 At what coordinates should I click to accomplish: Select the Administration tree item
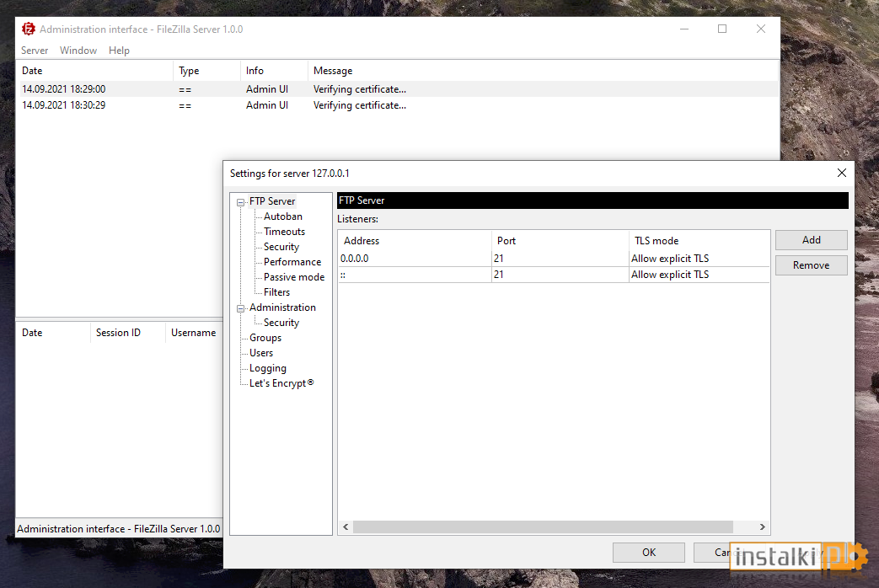click(282, 307)
